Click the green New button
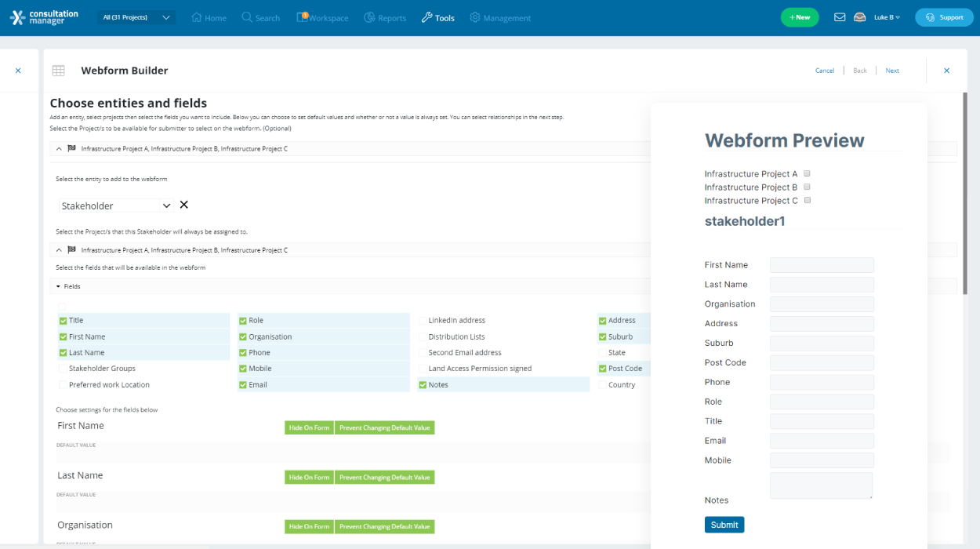The image size is (980, 549). pos(800,17)
